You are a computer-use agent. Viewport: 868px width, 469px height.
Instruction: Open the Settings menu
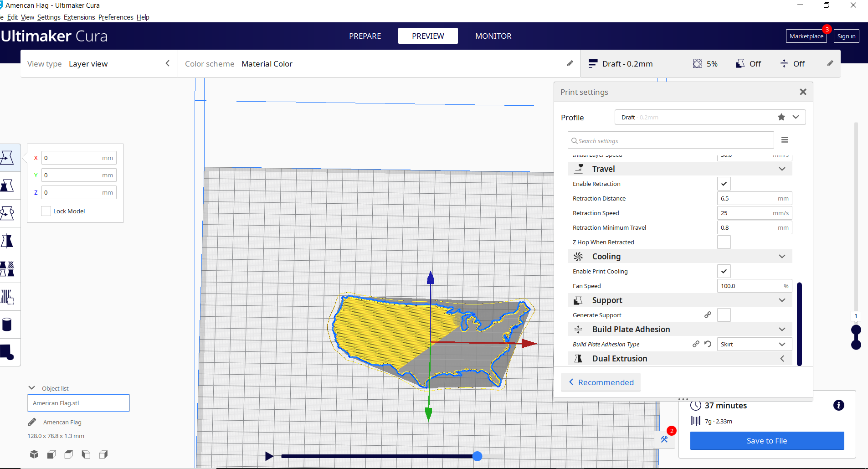pyautogui.click(x=49, y=17)
